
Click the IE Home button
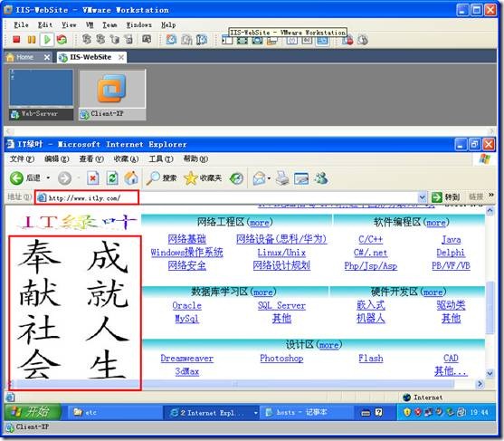coord(131,177)
